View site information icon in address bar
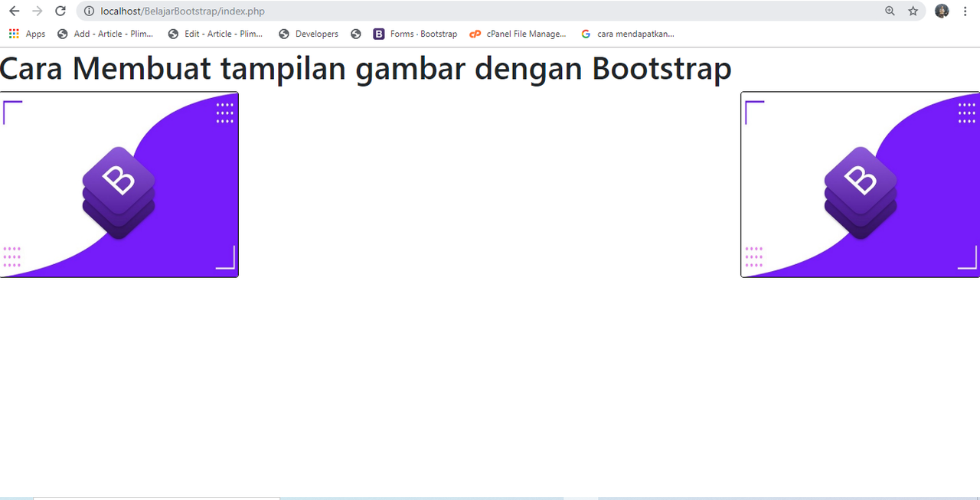 click(x=89, y=11)
